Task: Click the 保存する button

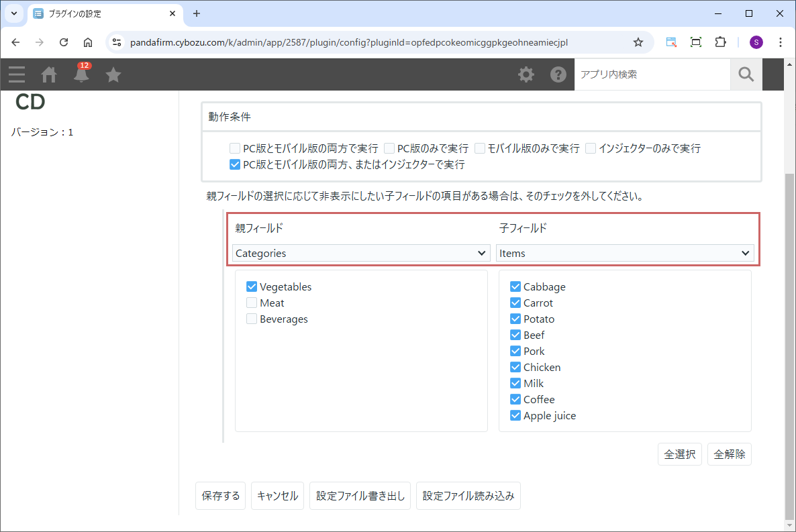Action: [x=220, y=496]
